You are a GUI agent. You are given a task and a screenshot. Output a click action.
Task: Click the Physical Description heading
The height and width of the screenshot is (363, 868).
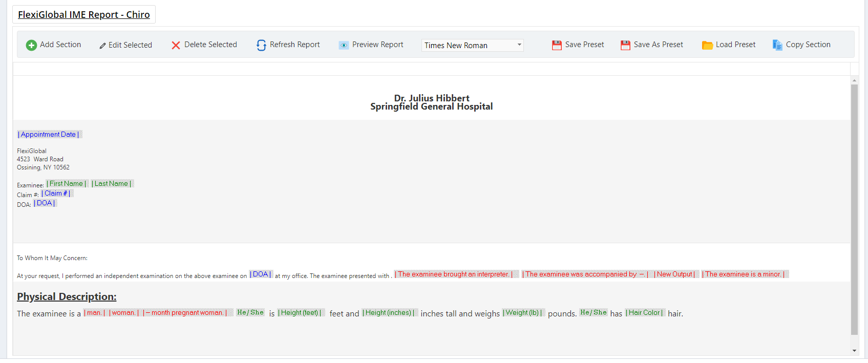click(67, 297)
